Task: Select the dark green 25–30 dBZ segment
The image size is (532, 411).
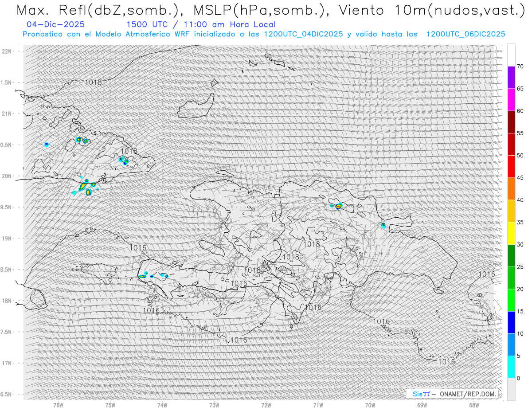Action: pyautogui.click(x=511, y=256)
